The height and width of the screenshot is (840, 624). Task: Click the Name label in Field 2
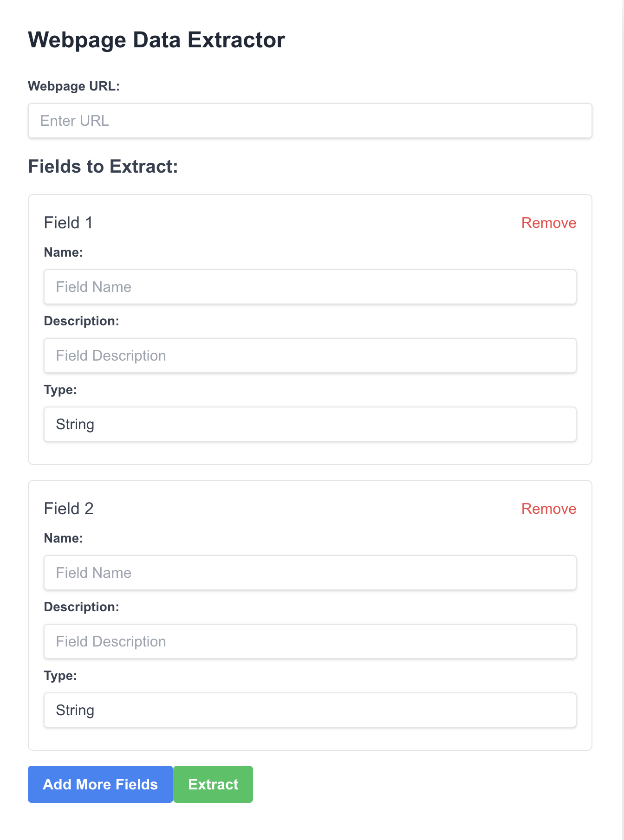click(x=63, y=538)
